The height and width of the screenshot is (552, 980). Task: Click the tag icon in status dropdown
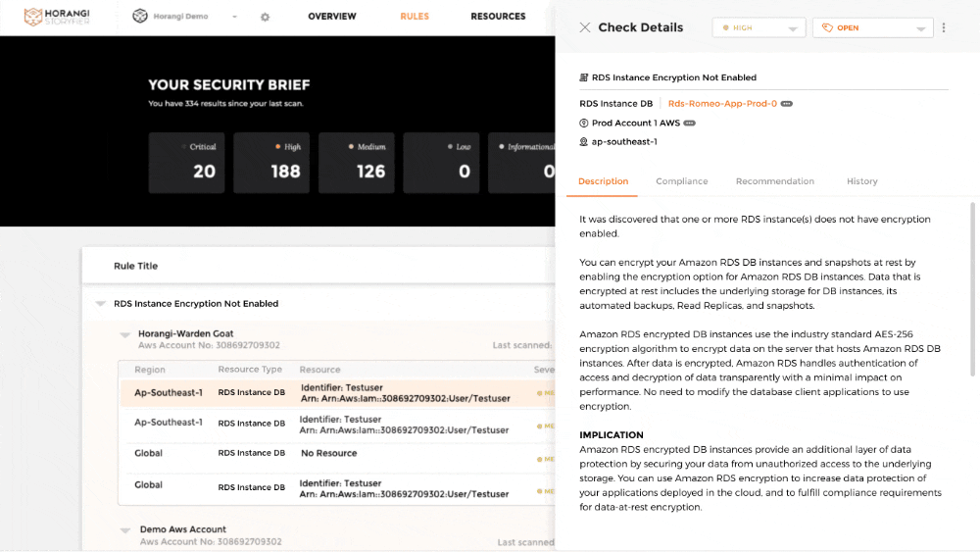[x=827, y=27]
